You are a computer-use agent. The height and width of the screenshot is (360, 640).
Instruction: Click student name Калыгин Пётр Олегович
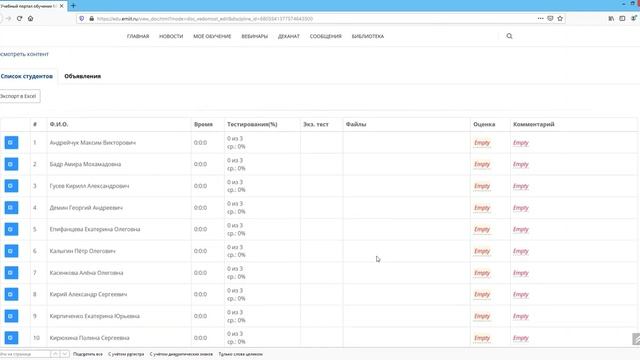tap(82, 251)
